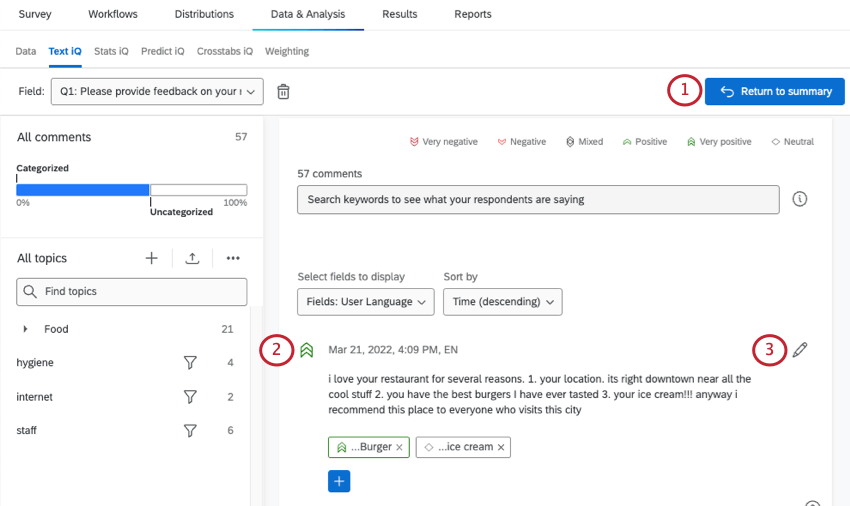
Task: Open the Fields: User Language dropdown
Action: [365, 301]
